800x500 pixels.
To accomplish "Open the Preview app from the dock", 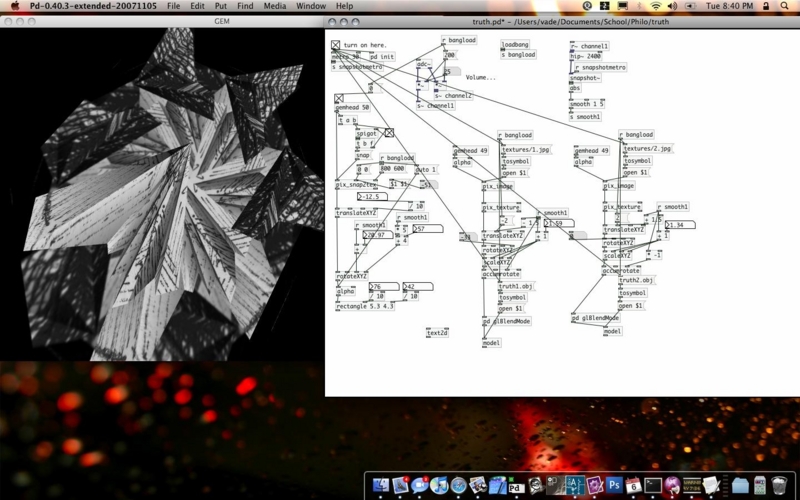I will tap(478, 485).
